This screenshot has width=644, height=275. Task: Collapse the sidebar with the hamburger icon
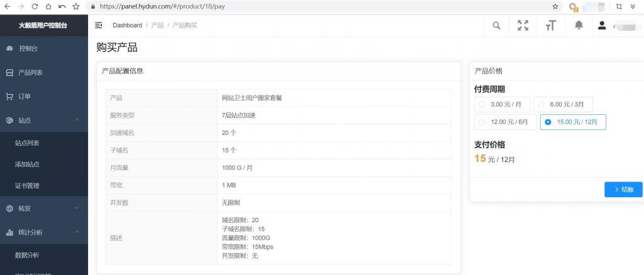click(x=99, y=25)
